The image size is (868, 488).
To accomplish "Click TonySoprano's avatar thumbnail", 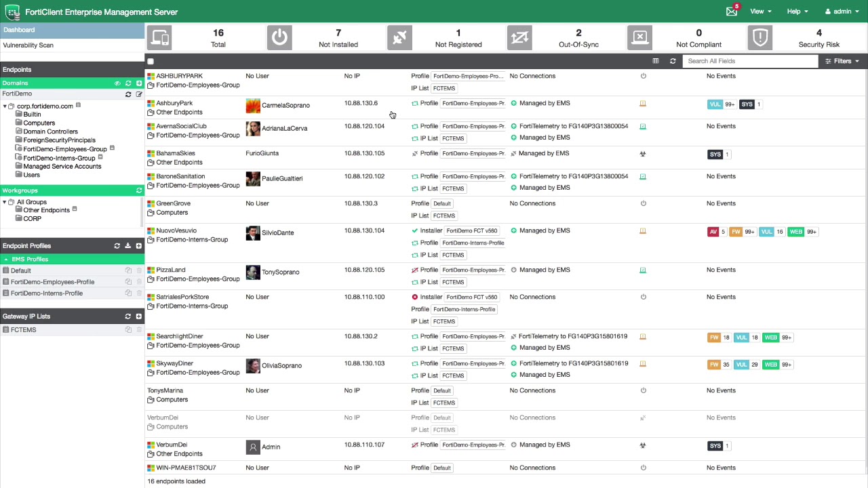I will pyautogui.click(x=253, y=272).
